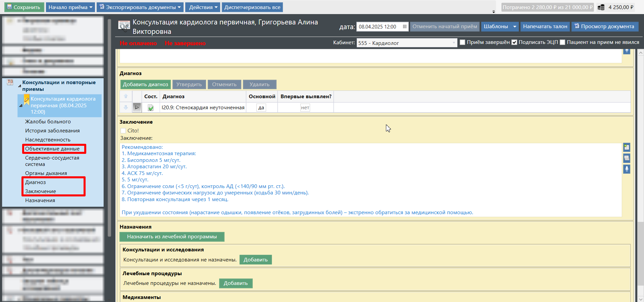The height and width of the screenshot is (302, 644).
Task: Expand the diagnosis row details arrow
Action: click(137, 107)
